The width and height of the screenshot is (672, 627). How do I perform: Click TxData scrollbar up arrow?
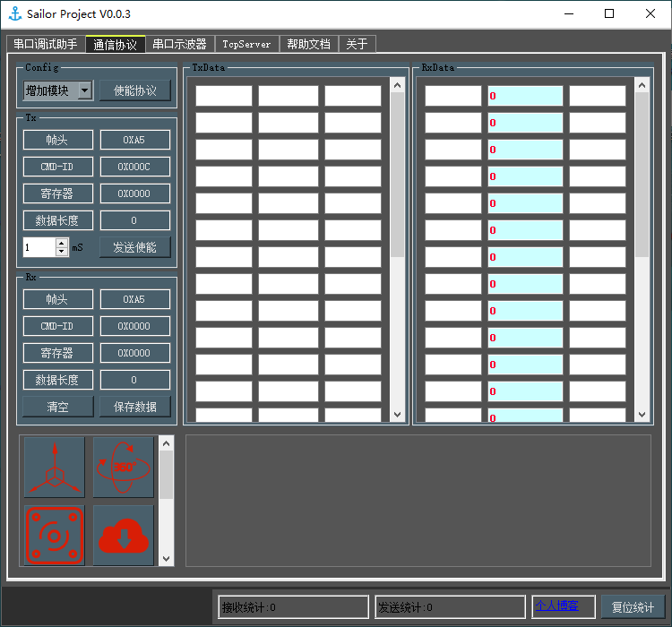pyautogui.click(x=397, y=85)
